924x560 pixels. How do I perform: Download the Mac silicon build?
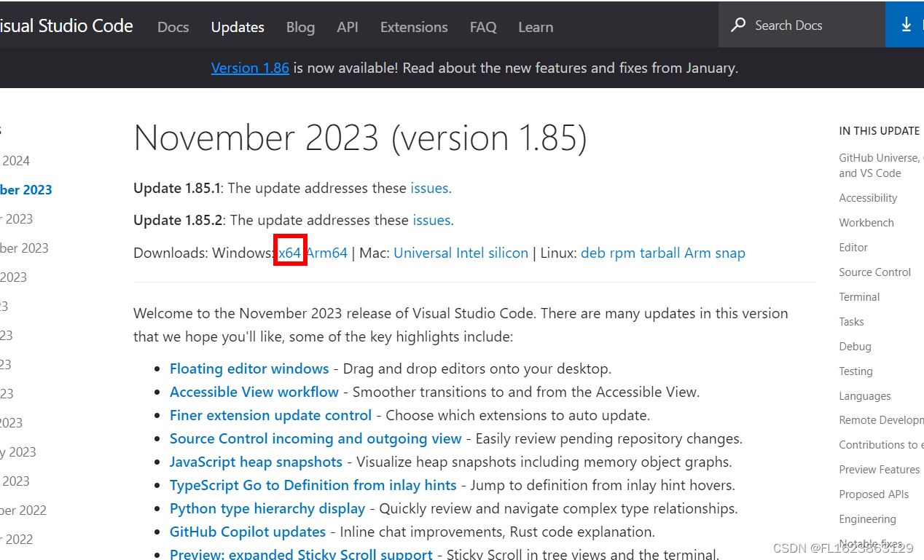[508, 253]
